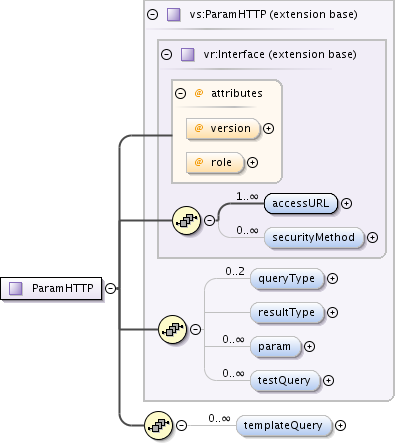Select sequence icon beside templateQuery

click(158, 425)
